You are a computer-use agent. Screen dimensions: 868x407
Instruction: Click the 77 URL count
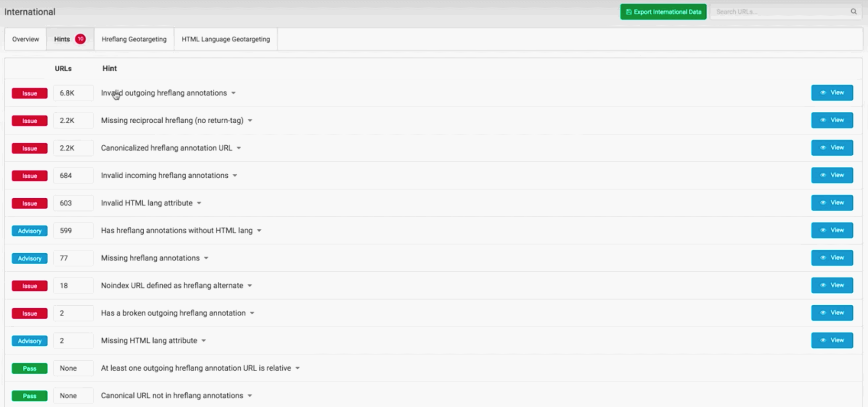pyautogui.click(x=73, y=258)
